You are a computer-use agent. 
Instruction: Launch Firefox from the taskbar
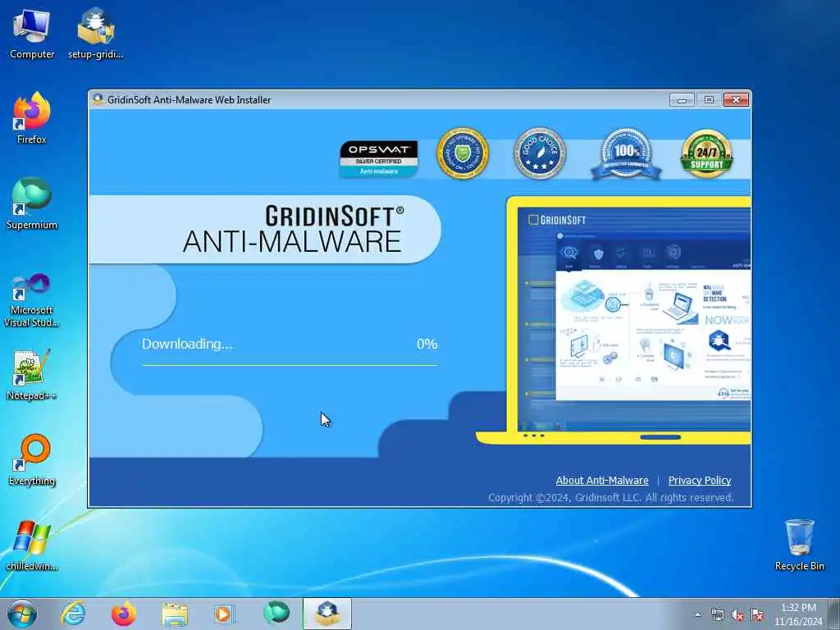[123, 614]
